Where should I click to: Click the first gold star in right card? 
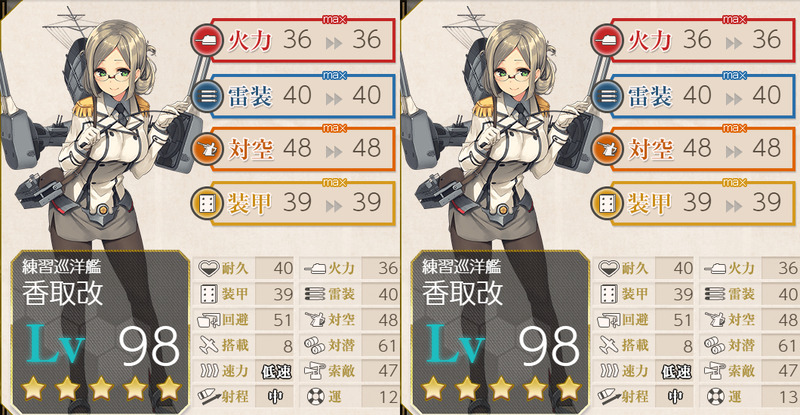coord(434,388)
